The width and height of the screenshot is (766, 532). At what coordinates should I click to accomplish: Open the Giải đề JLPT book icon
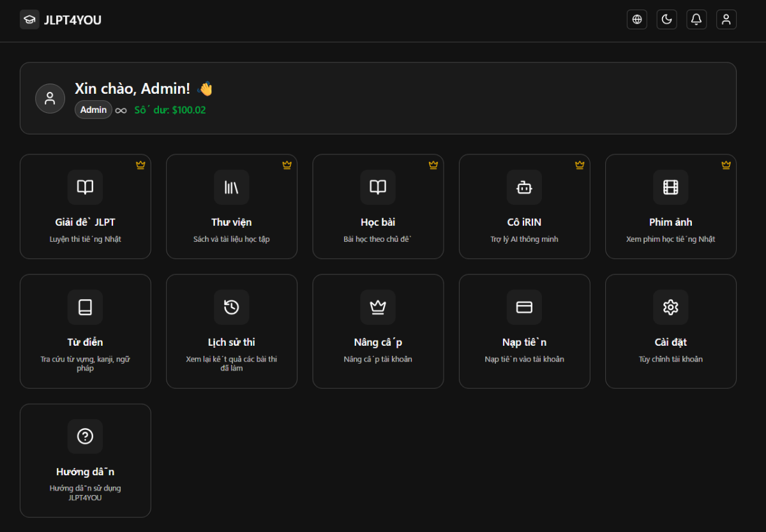[85, 187]
